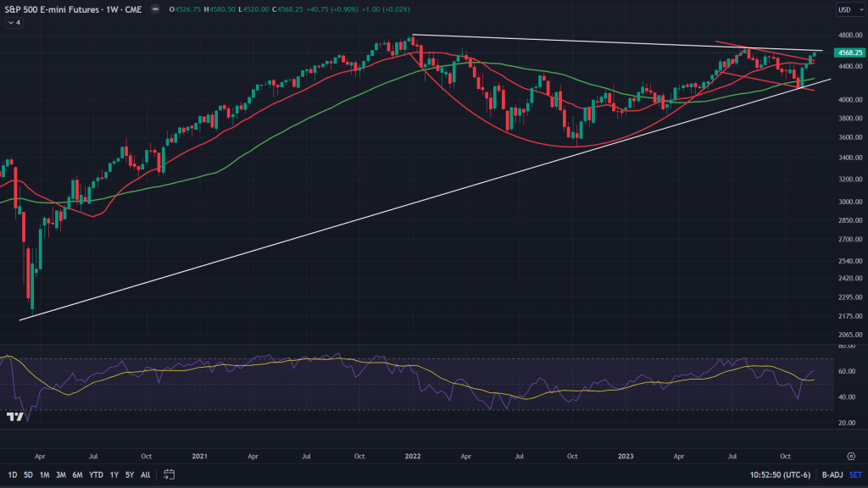Click the TradingView logo on the chart
The height and width of the screenshot is (488, 868).
click(14, 417)
